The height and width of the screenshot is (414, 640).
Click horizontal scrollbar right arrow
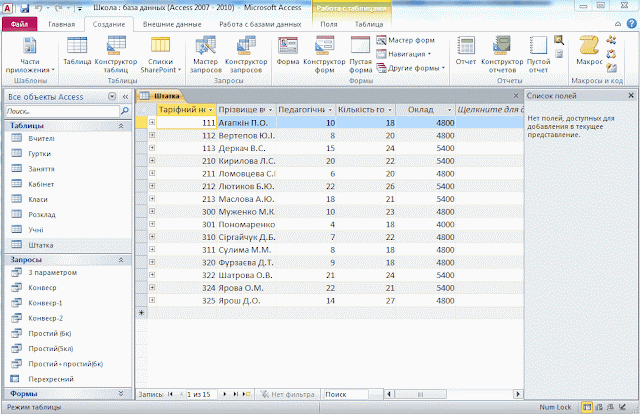518,394
